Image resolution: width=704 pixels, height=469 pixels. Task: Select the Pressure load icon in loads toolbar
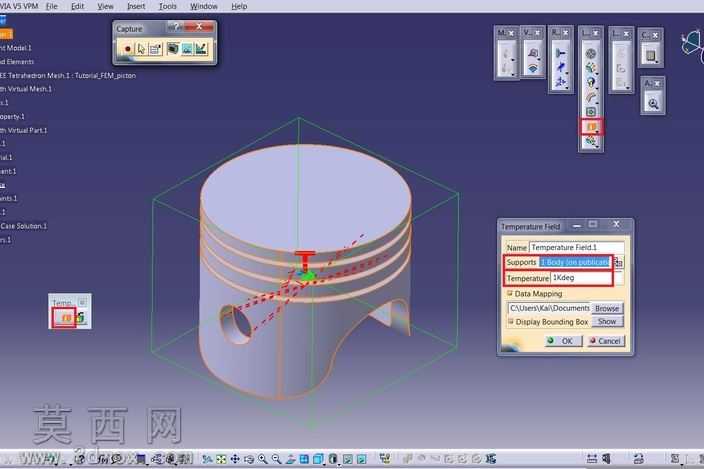point(590,54)
